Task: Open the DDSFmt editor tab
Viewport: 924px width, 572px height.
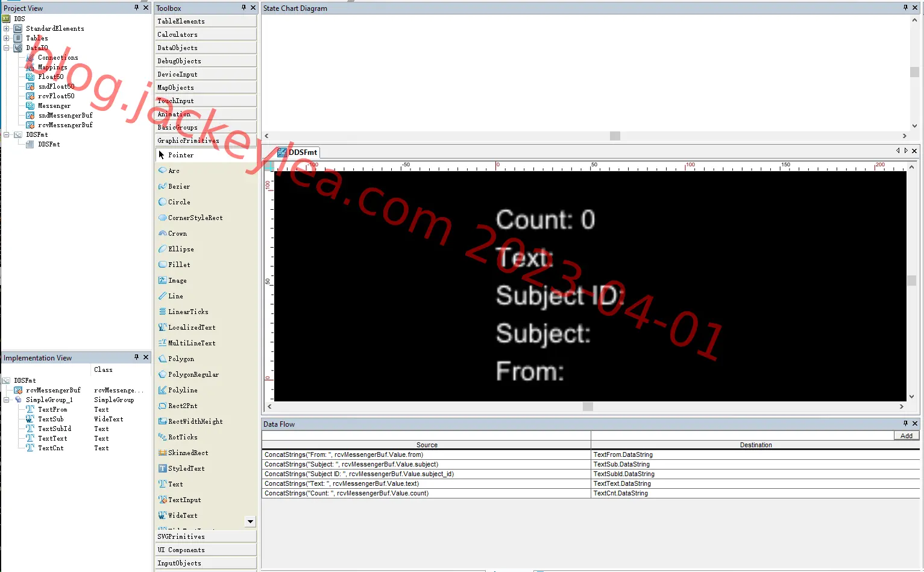Action: tap(298, 152)
